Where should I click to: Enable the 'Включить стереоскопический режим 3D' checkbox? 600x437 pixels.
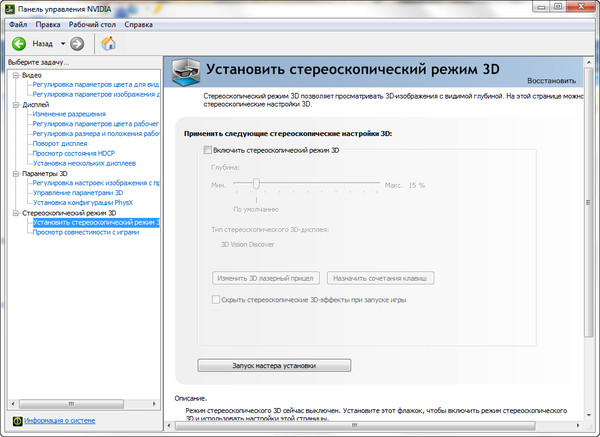pos(208,150)
